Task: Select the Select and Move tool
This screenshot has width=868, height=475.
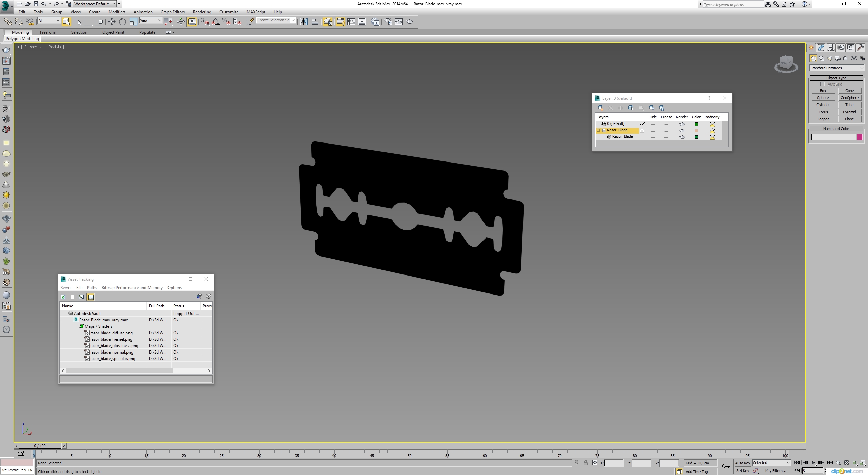Action: click(112, 22)
